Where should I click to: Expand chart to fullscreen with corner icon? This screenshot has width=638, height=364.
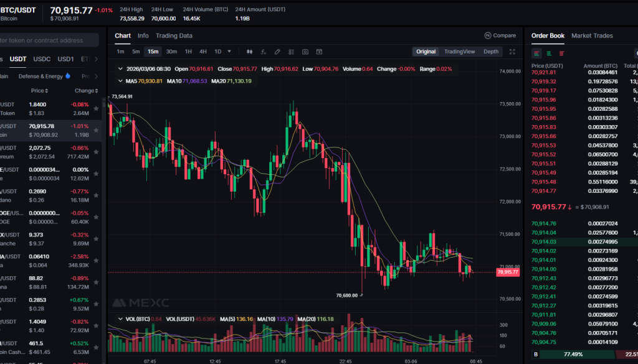tap(512, 52)
